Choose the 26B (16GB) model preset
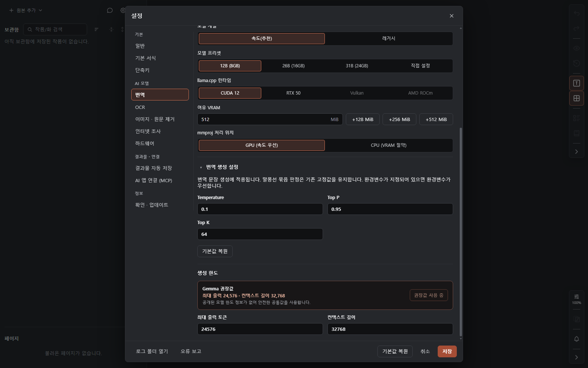This screenshot has height=368, width=588. point(293,66)
